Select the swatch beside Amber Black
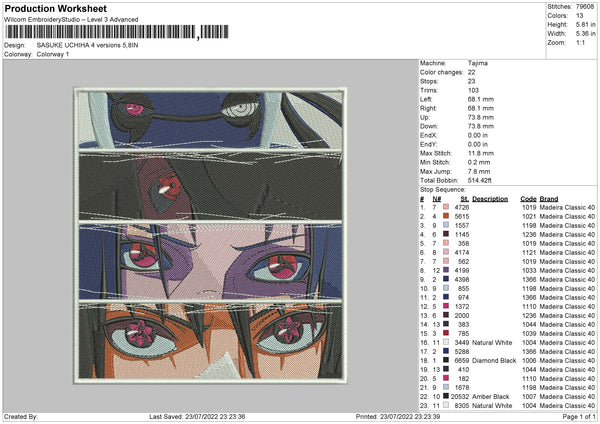Screen dimensions: 600x424 (446, 396)
